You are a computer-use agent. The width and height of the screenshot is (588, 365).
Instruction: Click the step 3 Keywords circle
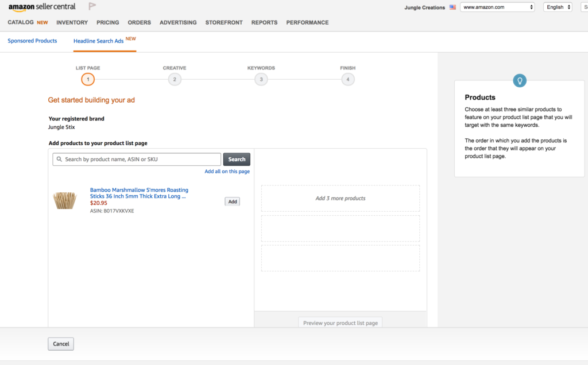(x=261, y=80)
